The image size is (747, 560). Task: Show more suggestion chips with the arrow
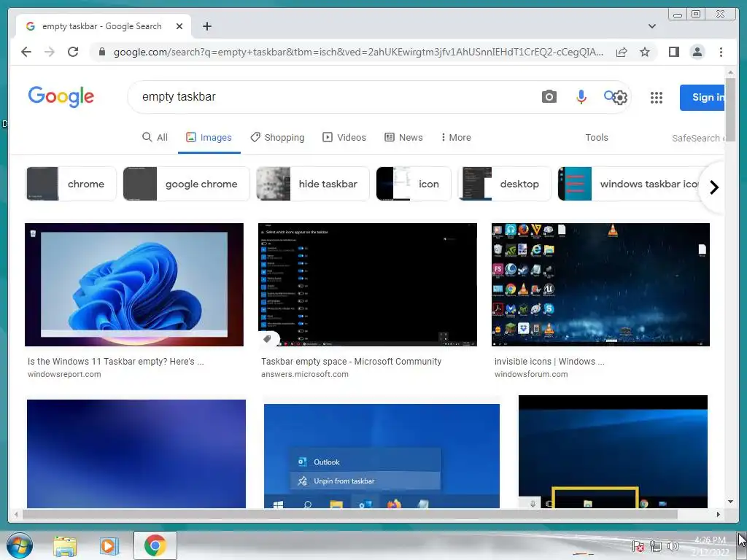(x=713, y=187)
